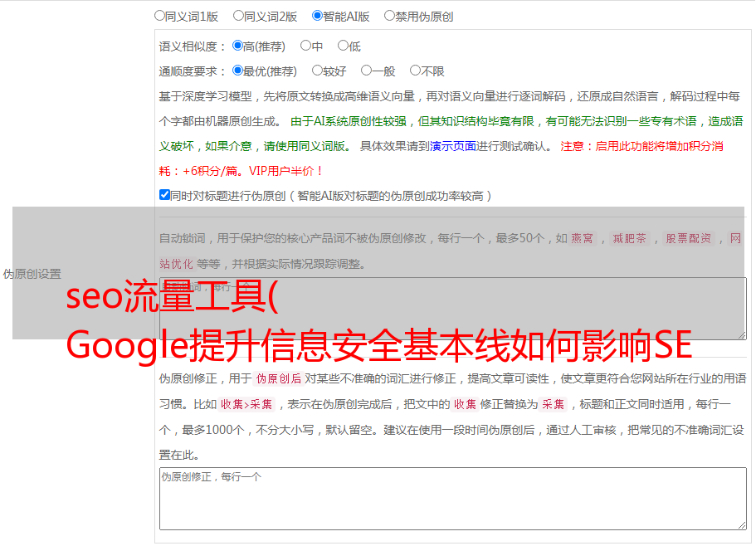Click the 燕窝 example keyword tag
This screenshot has width=756, height=546.
point(583,238)
